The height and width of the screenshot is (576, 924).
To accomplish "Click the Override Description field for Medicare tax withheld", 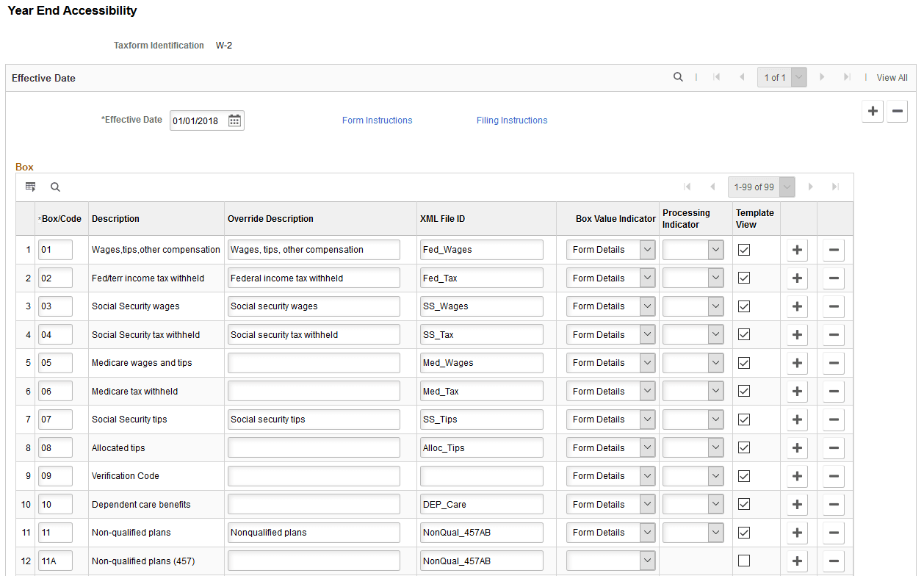I will tap(314, 392).
